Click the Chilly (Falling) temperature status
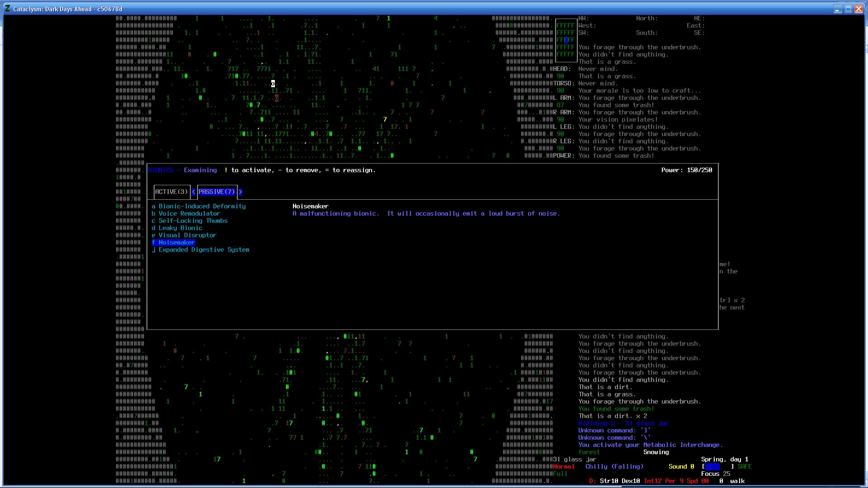The image size is (868, 488). pos(614,467)
